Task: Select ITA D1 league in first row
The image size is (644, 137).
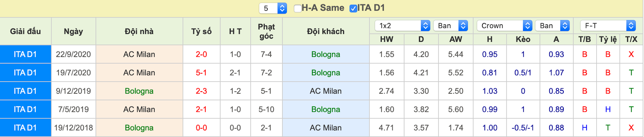Action: [25, 54]
